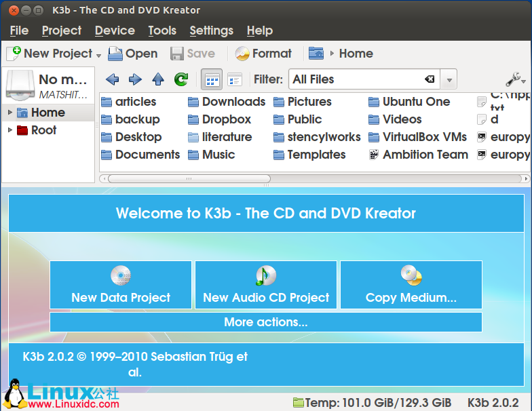This screenshot has width=532, height=411.
Task: Expand the Filter combo box dropdown
Action: [448, 79]
